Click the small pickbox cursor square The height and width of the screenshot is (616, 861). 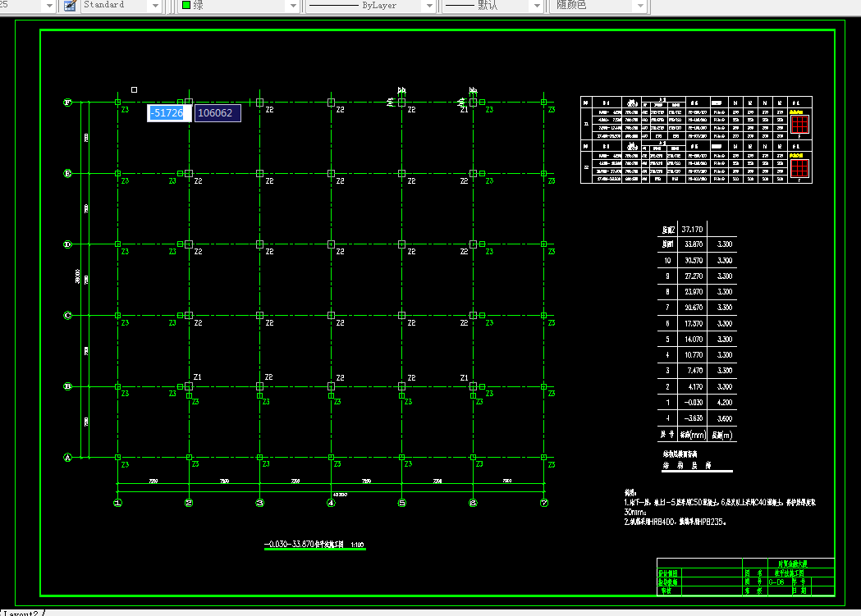tap(134, 89)
